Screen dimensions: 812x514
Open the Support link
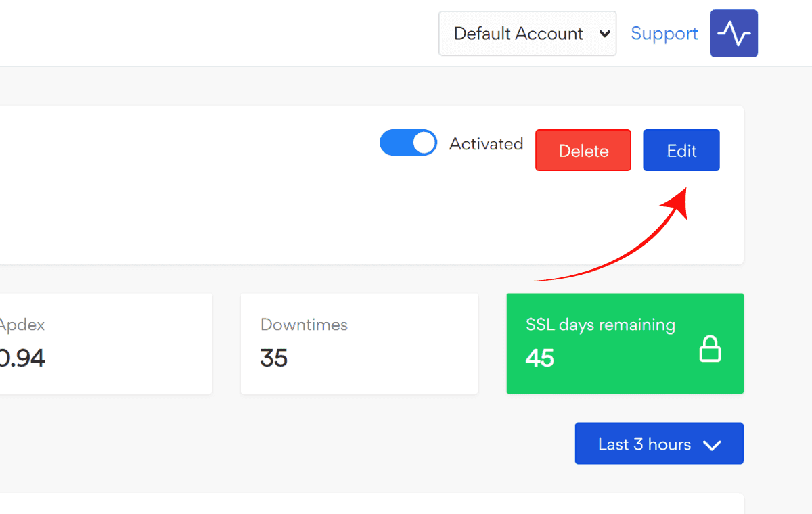(664, 34)
